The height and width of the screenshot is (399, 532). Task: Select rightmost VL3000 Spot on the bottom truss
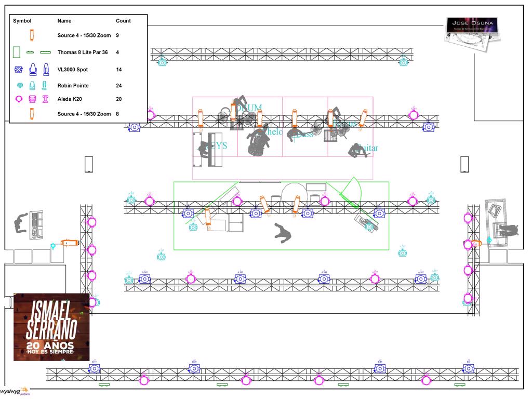click(x=469, y=368)
